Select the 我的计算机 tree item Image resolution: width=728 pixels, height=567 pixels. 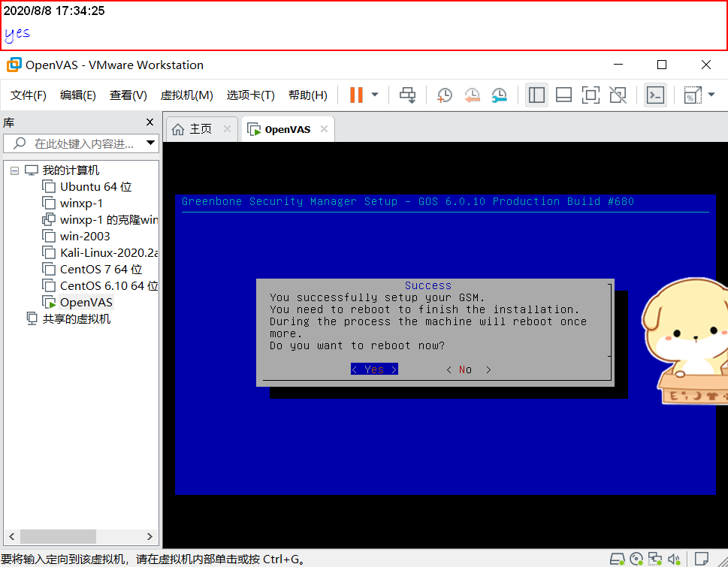click(x=71, y=170)
